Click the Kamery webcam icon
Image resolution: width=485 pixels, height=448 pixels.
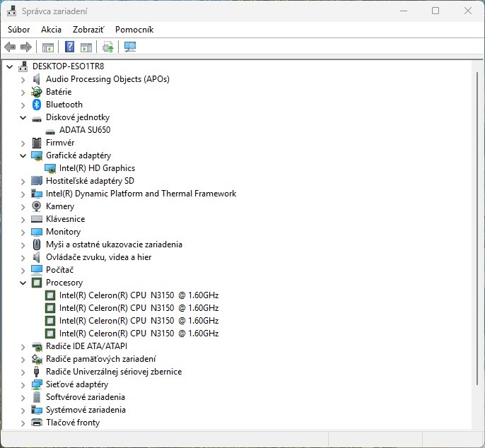click(x=37, y=206)
